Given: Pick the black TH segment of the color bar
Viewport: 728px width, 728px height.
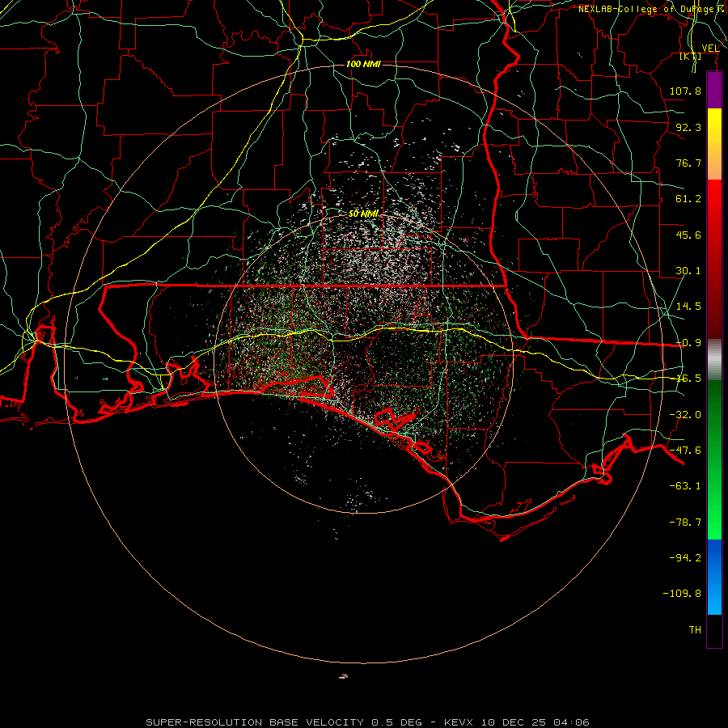Looking at the screenshot, I should 714,631.
